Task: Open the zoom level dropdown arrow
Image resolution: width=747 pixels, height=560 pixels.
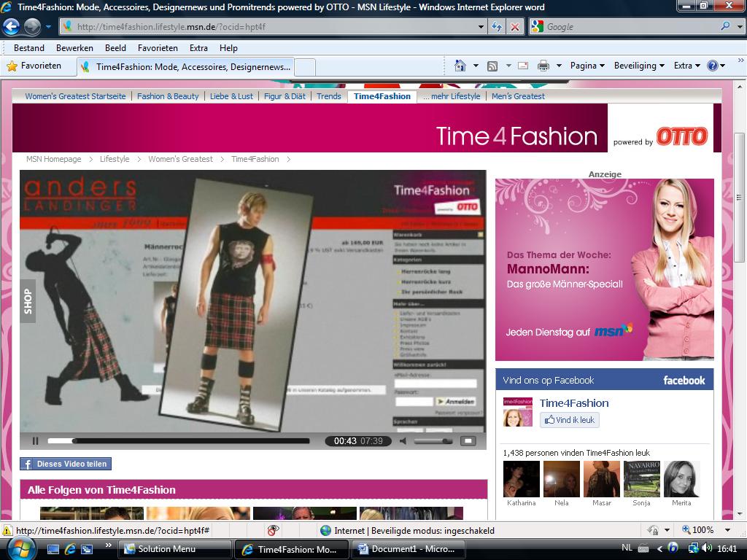Action: [727, 530]
